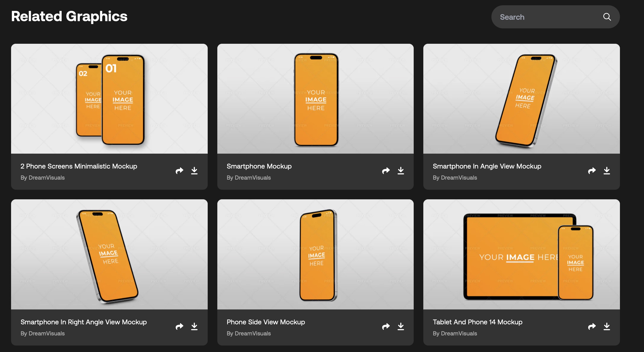Download the Phone Side View Mockup
The width and height of the screenshot is (644, 352).
[400, 326]
